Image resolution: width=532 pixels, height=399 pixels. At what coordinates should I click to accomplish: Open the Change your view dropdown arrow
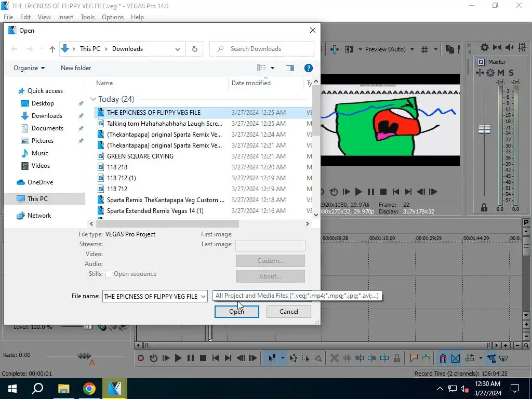tap(272, 68)
